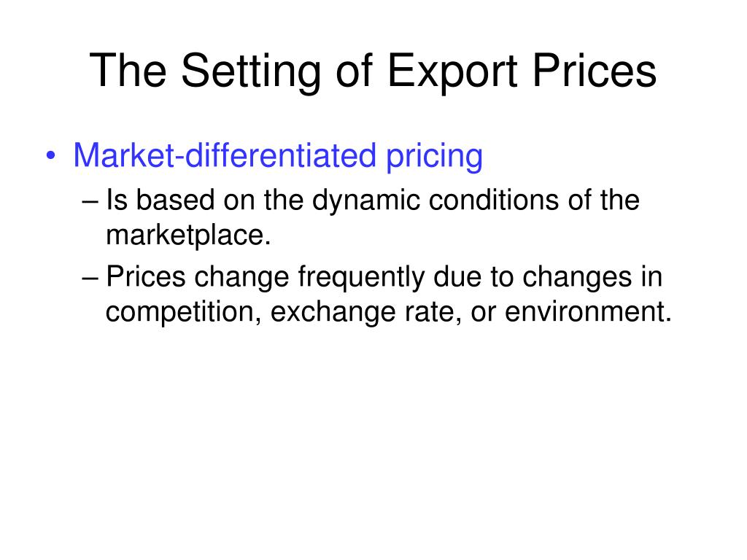Viewport: 747px width, 560px height.
Task: Click the word "Setting" in the title
Action: (x=251, y=71)
